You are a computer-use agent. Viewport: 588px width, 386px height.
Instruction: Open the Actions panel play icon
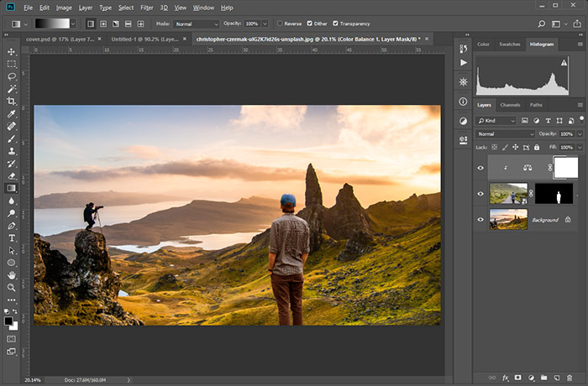click(464, 63)
